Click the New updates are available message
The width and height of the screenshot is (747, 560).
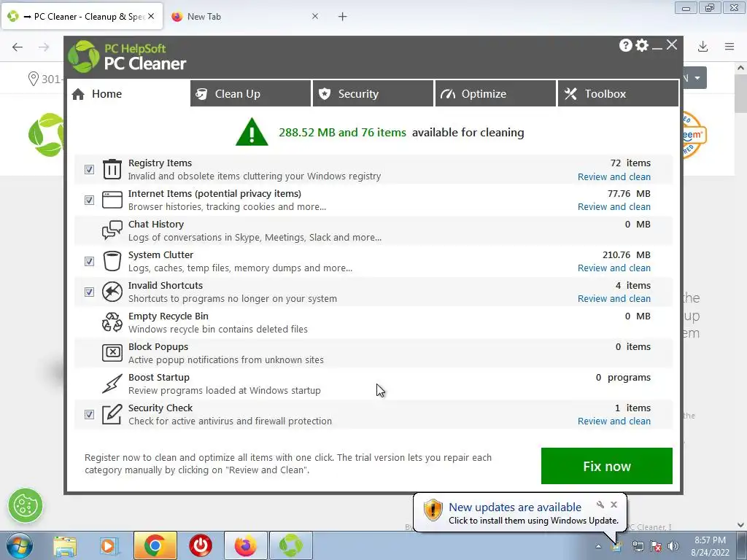[x=515, y=507]
